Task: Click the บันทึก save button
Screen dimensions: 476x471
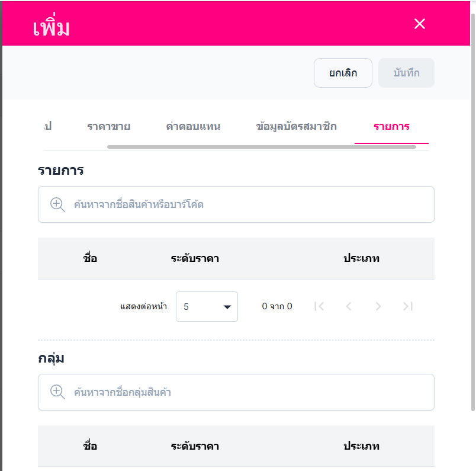Action: click(406, 73)
